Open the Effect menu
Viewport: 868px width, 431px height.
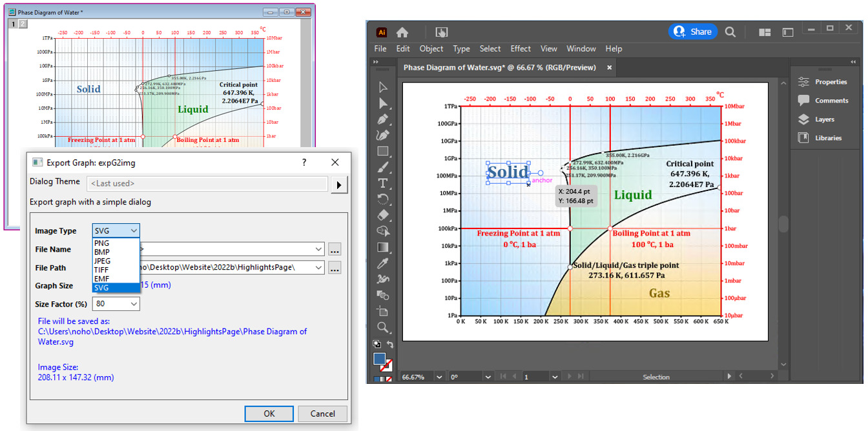(x=521, y=48)
